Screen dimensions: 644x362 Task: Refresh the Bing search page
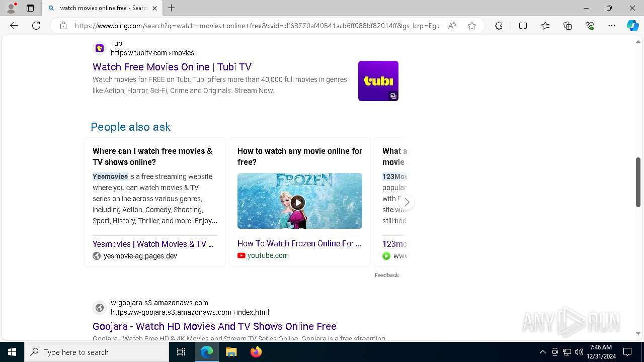pyautogui.click(x=36, y=26)
